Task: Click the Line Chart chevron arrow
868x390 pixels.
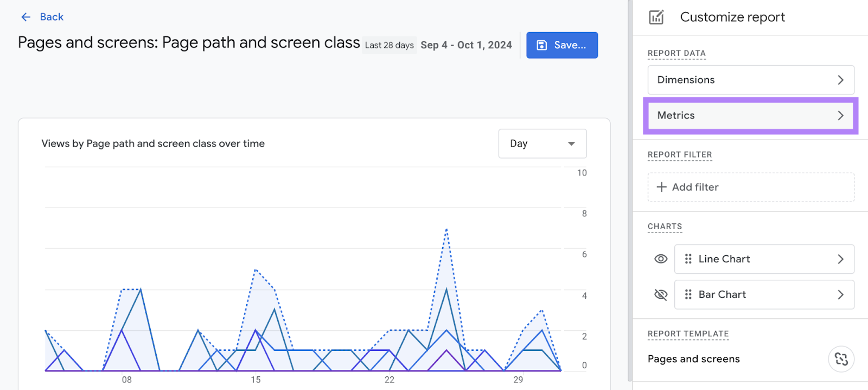Action: tap(840, 259)
